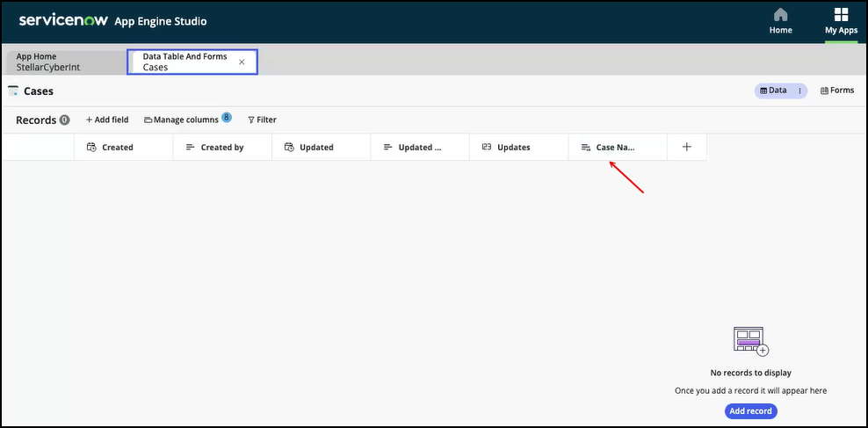The image size is (868, 428).
Task: Click the Updates column number icon
Action: tap(486, 148)
